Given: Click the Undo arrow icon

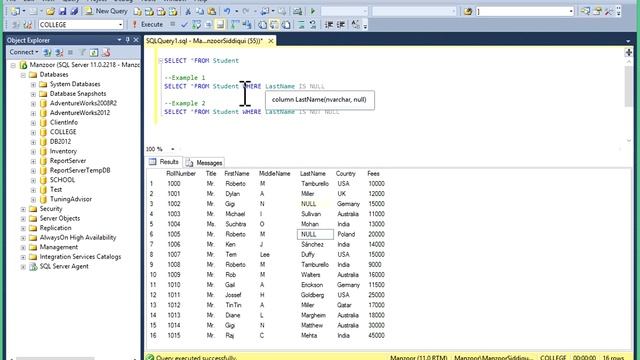Looking at the screenshot, I should pyautogui.click(x=227, y=11).
